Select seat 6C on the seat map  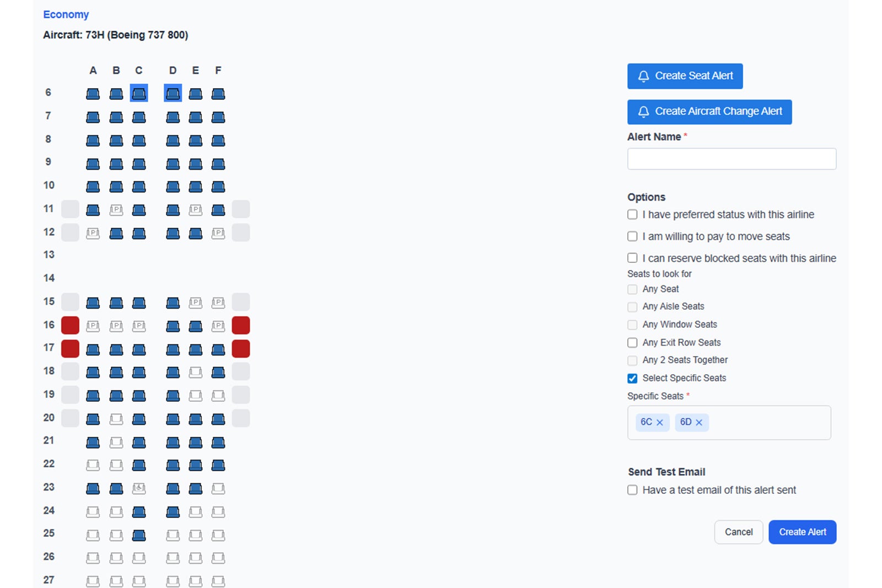139,94
